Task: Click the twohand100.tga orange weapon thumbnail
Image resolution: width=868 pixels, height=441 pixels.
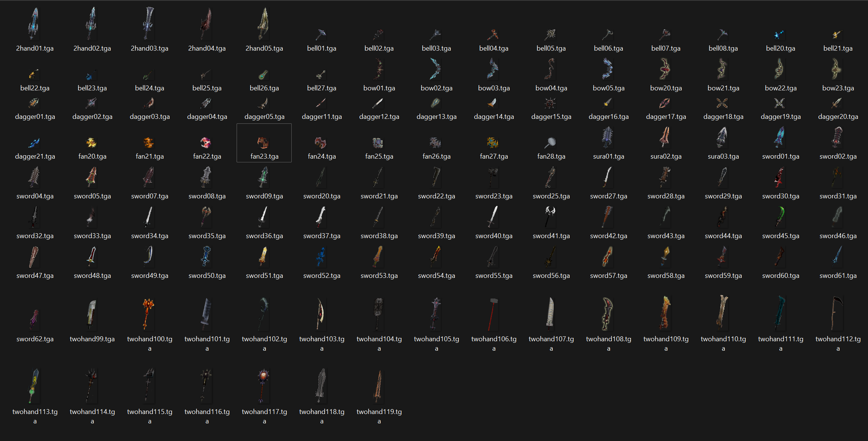Action: tap(149, 314)
